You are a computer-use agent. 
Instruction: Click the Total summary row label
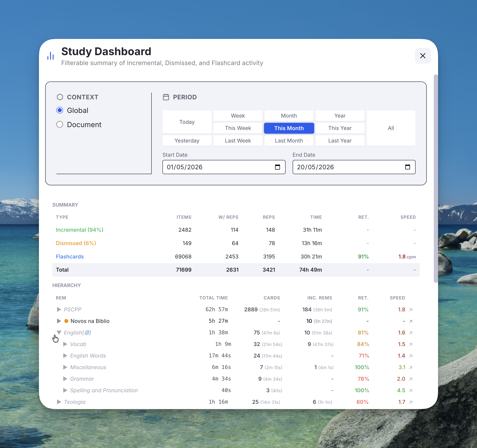tap(62, 270)
